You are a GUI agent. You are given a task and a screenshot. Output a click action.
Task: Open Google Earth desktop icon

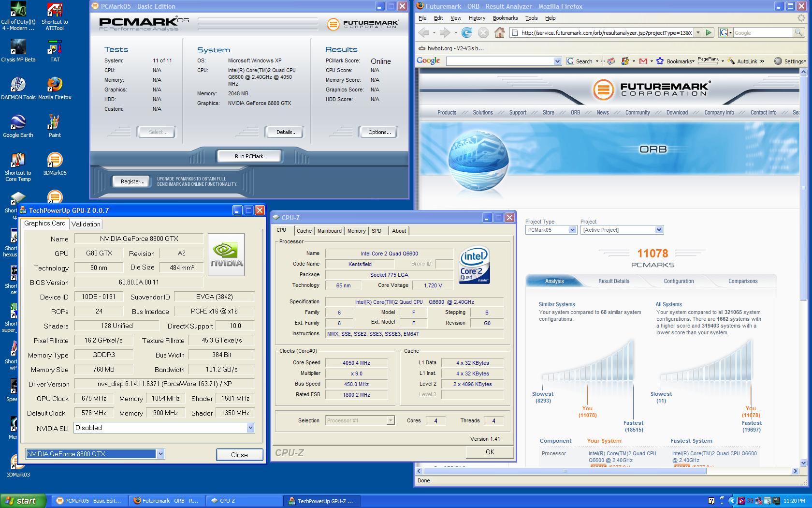(18, 127)
